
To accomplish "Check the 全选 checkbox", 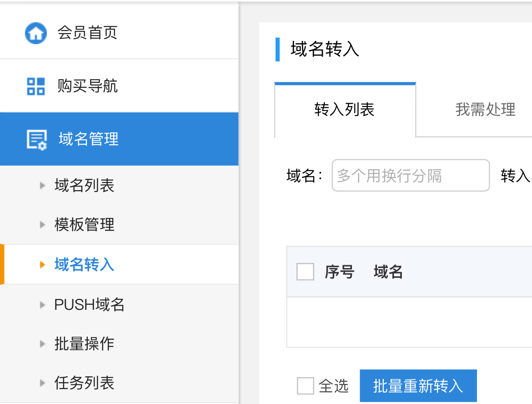I will click(305, 386).
